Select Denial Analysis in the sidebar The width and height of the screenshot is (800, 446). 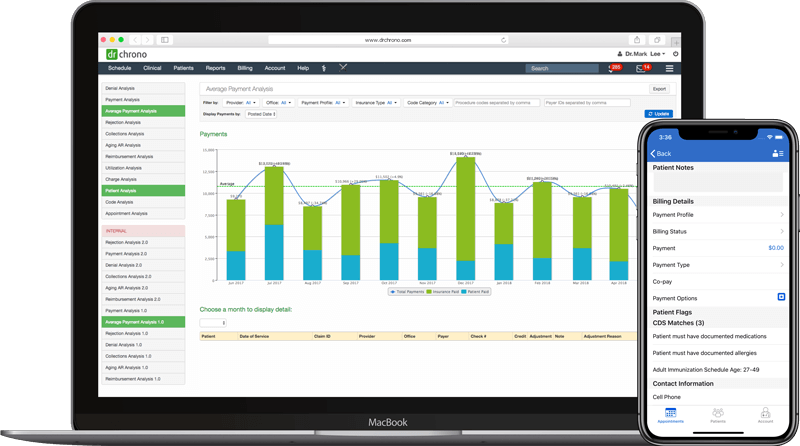143,88
